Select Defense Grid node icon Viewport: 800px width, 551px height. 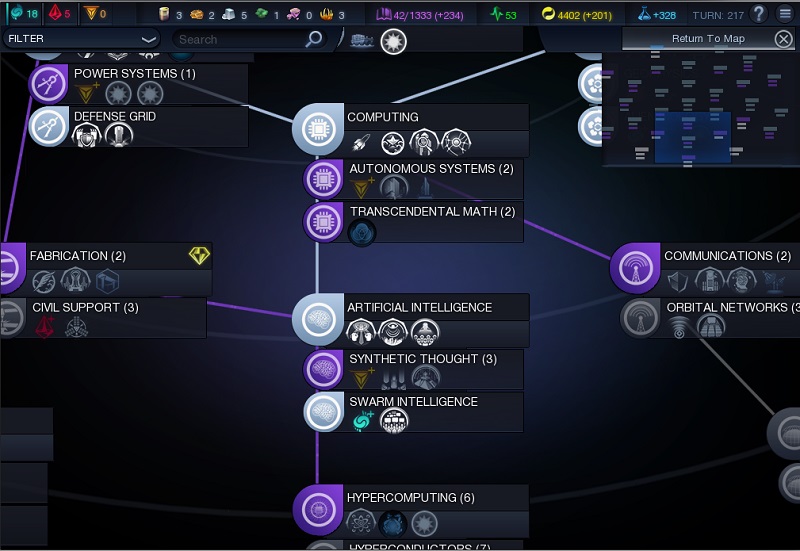click(x=48, y=127)
